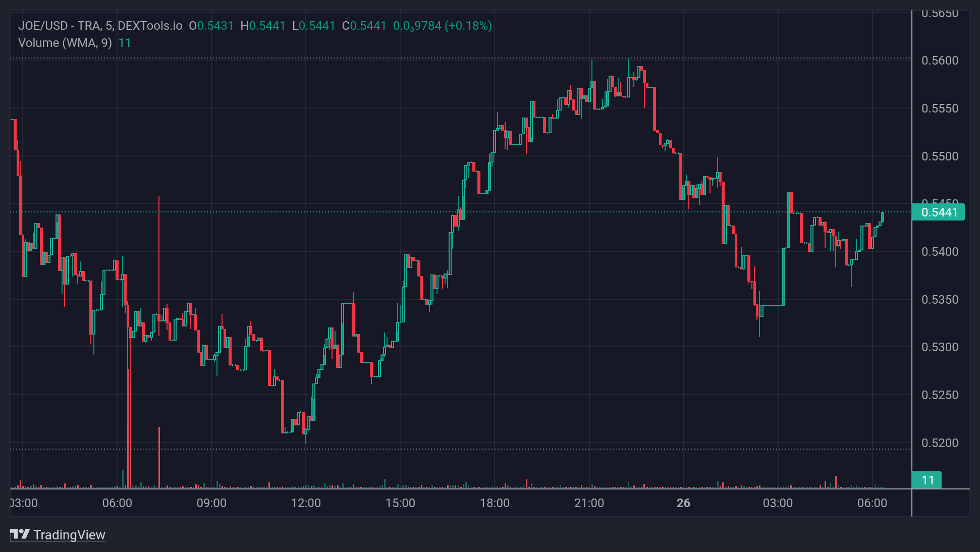Click the open value O0.5431 in legend
This screenshot has width=980, height=552.
coord(211,26)
